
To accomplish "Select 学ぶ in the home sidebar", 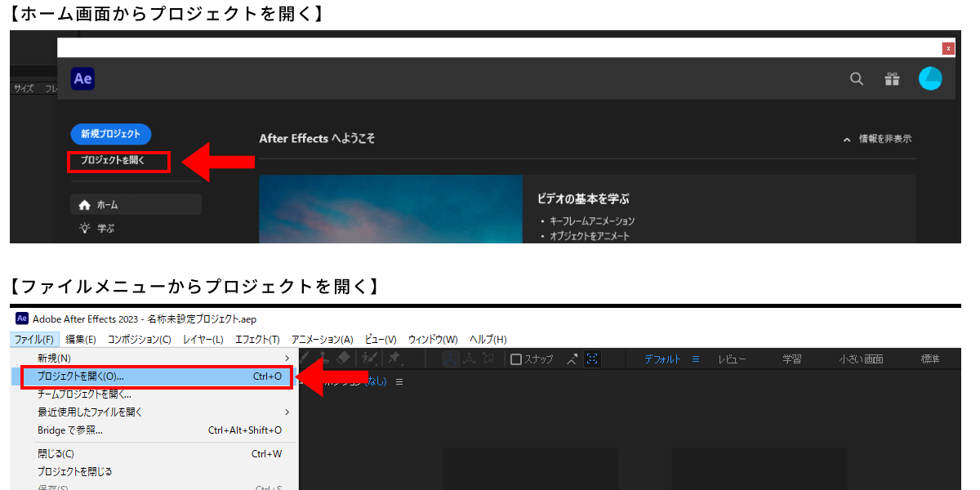I will [x=136, y=229].
